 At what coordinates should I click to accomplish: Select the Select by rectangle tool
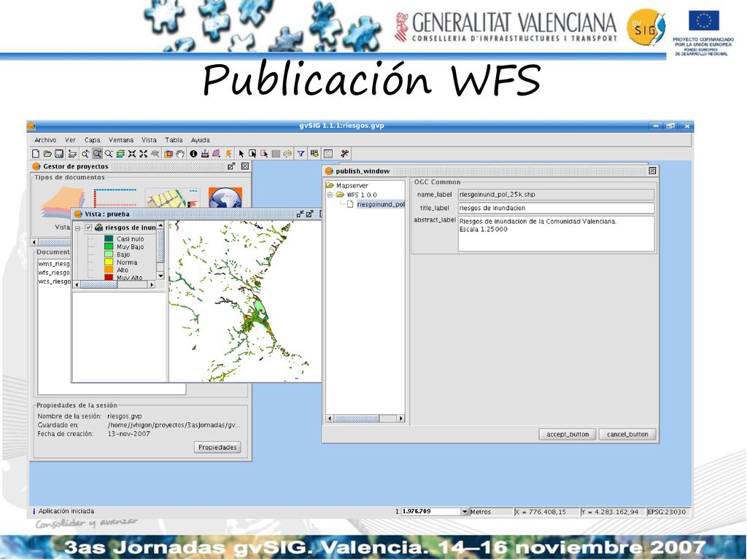(x=252, y=154)
